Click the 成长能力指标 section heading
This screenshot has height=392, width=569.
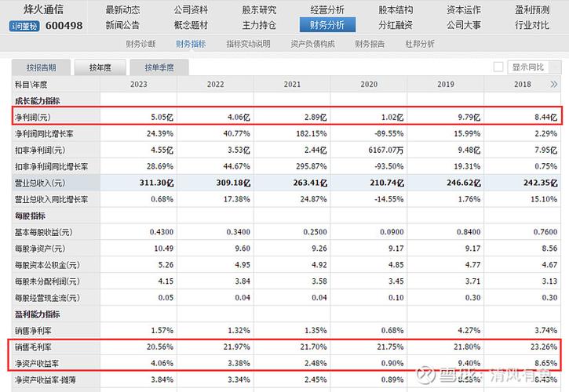(37, 101)
